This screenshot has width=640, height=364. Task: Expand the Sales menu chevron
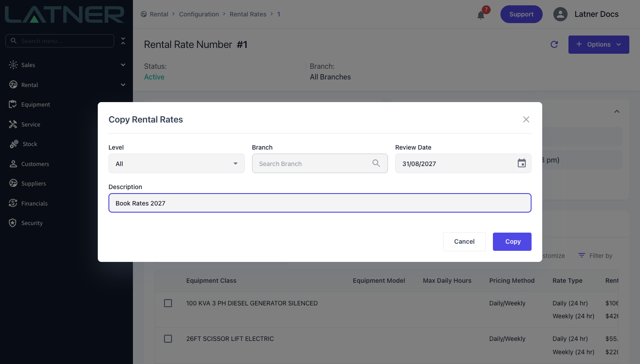123,65
